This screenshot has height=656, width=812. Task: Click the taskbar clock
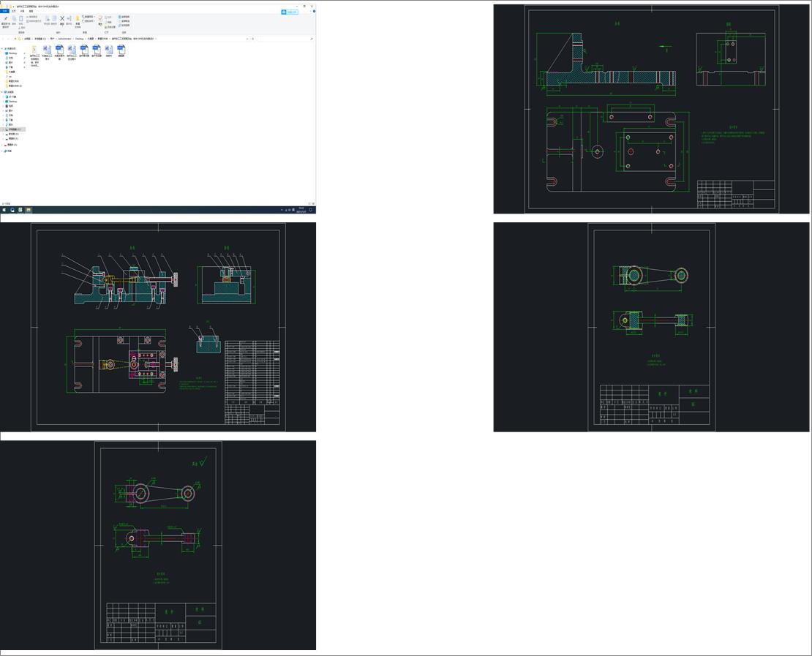301,210
